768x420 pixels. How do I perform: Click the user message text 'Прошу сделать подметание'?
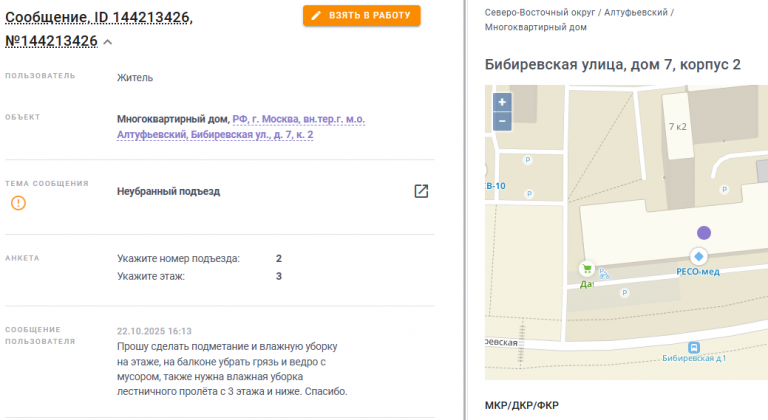coord(177,346)
